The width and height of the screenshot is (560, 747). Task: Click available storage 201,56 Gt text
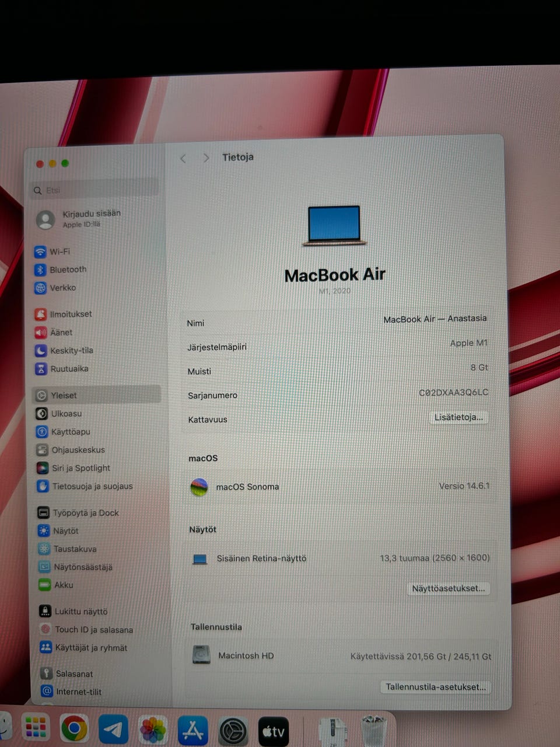pyautogui.click(x=421, y=657)
